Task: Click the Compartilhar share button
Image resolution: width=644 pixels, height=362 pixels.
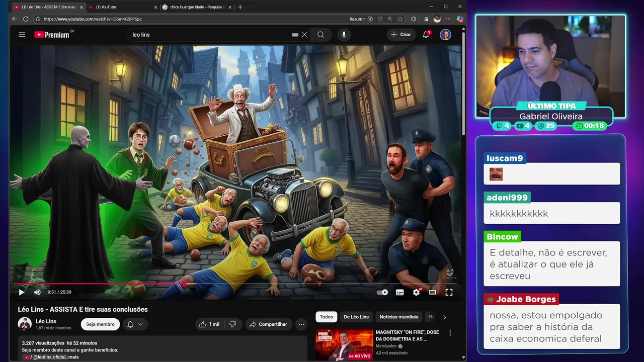Action: [x=268, y=324]
